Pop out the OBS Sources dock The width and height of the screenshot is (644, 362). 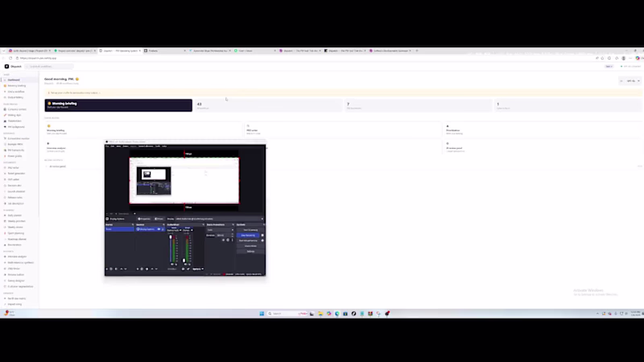coord(163,224)
